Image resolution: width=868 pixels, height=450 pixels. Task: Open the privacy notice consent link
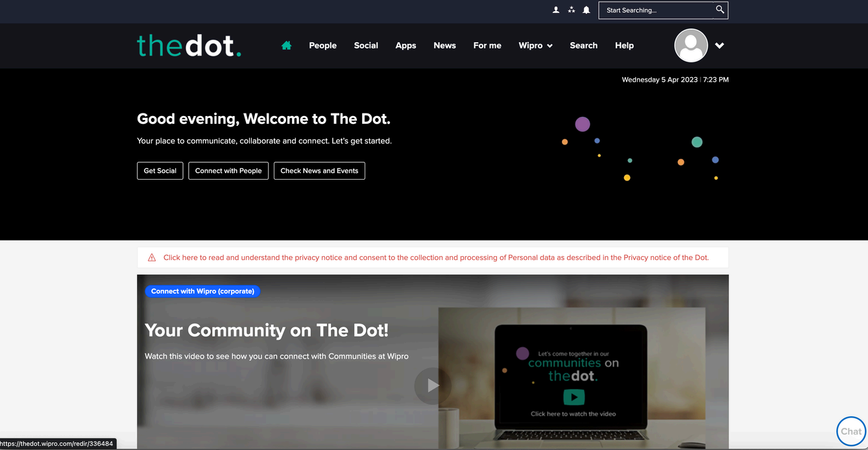pos(436,257)
